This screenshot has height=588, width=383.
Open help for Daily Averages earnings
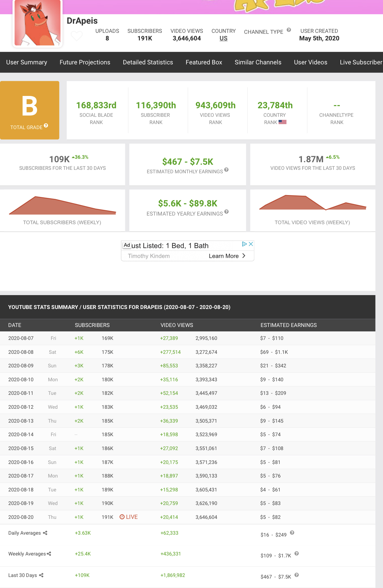click(x=292, y=533)
